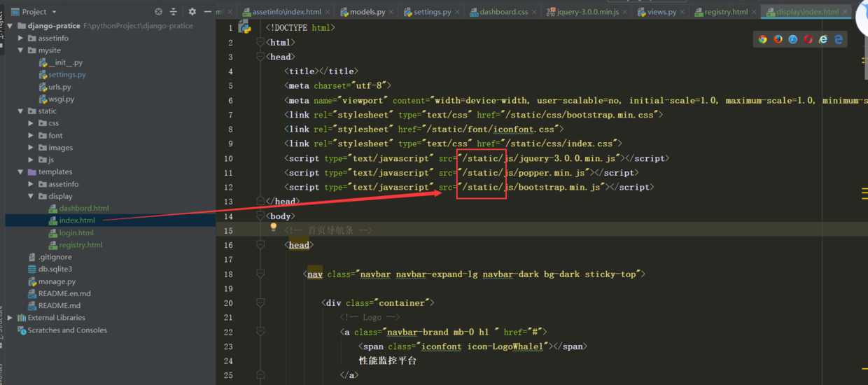Close the assetinfo\index.html tab

328,12
